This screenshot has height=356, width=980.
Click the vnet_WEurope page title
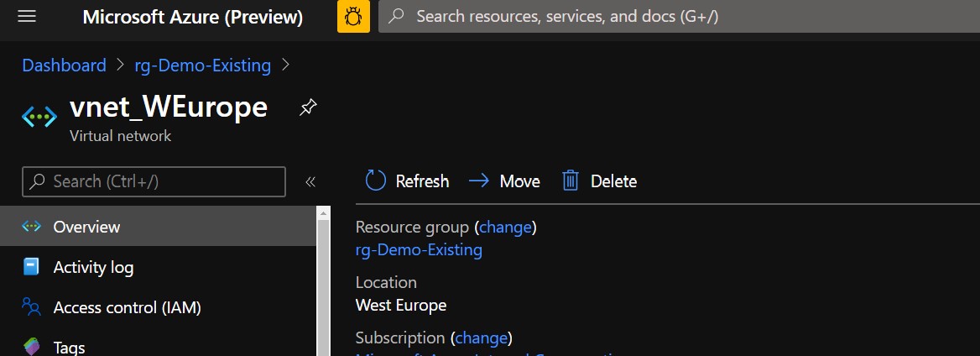click(168, 107)
